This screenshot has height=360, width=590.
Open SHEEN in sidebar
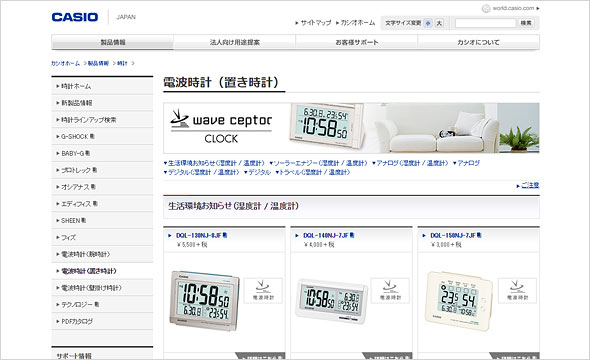[x=102, y=220]
